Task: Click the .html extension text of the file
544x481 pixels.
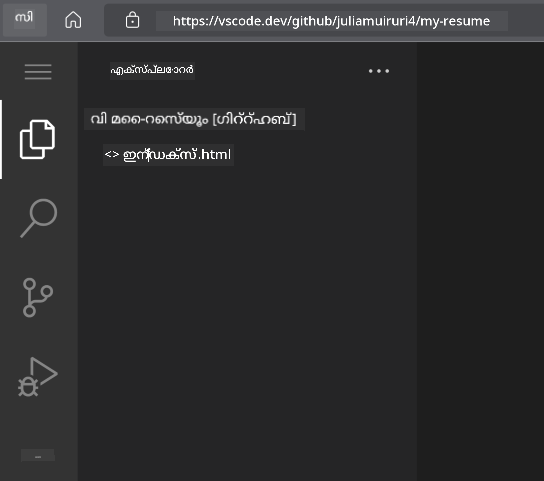Action: [214, 154]
